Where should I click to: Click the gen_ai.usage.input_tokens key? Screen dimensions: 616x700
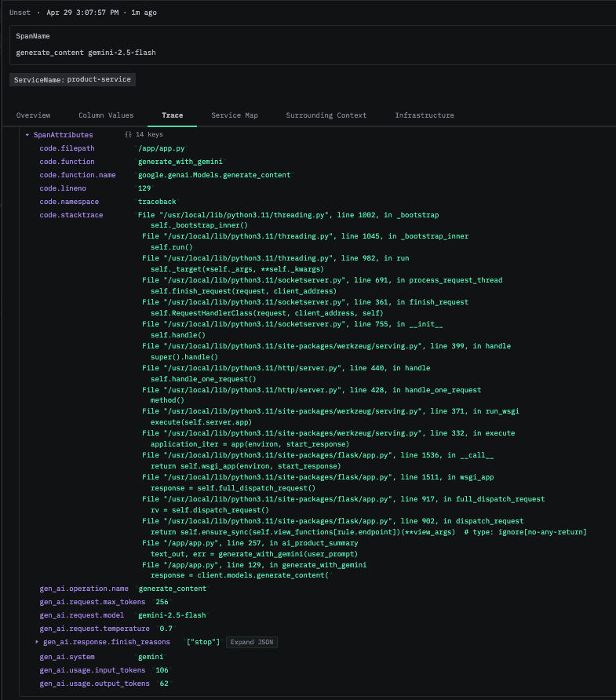93,670
